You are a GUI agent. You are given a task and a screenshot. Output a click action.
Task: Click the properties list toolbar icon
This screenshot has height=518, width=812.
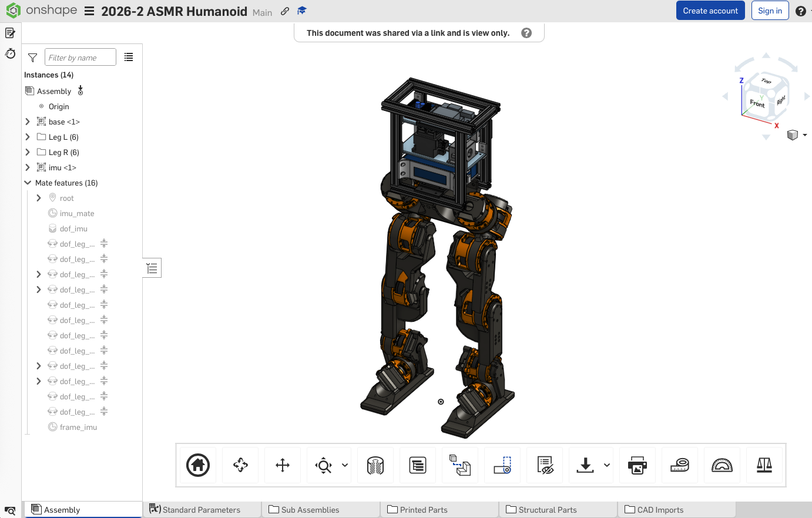click(x=418, y=465)
